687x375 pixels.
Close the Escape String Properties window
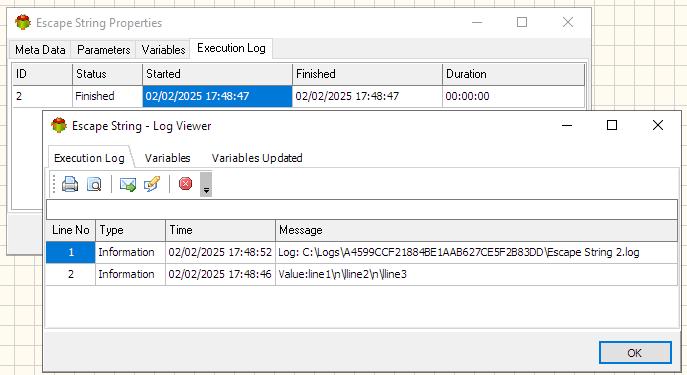coord(568,22)
